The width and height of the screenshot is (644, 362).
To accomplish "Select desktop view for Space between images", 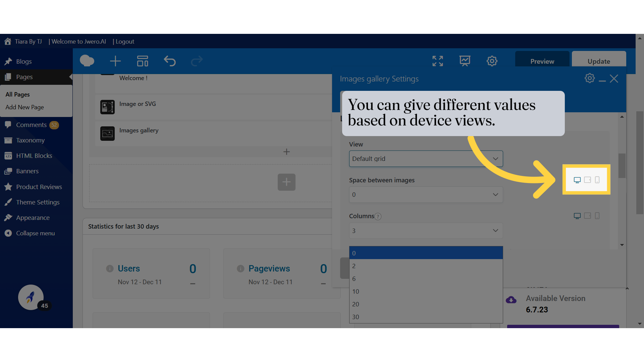I will pyautogui.click(x=577, y=180).
